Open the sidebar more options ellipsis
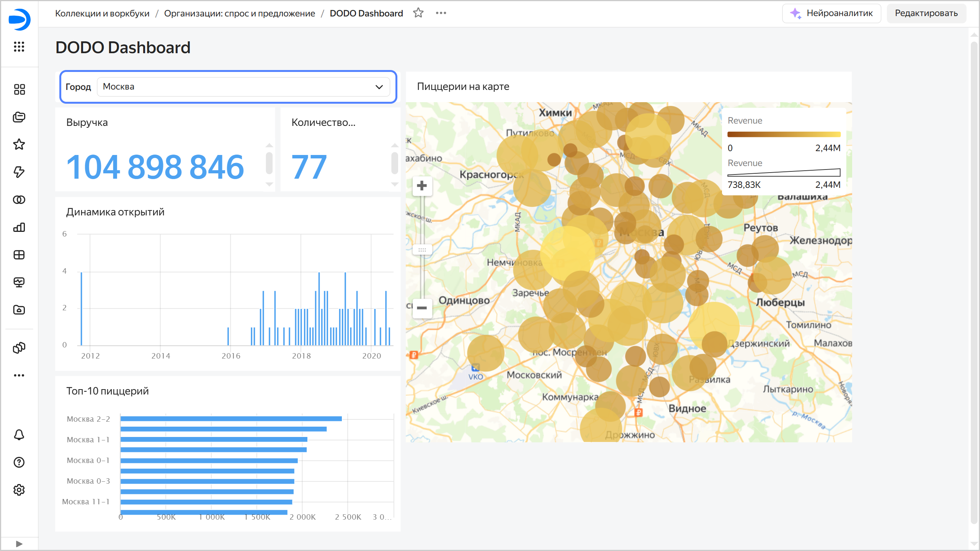The image size is (980, 551). coord(19,375)
